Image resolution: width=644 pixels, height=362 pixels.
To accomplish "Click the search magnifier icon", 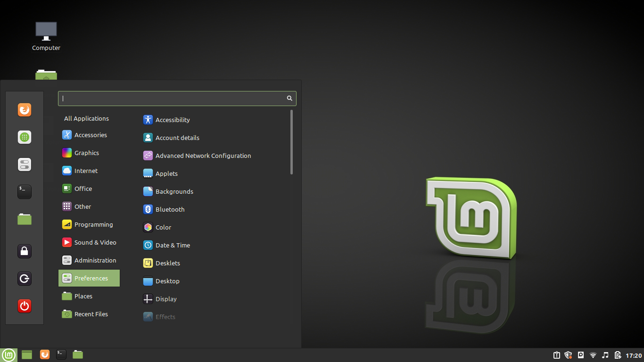I will click(x=289, y=98).
